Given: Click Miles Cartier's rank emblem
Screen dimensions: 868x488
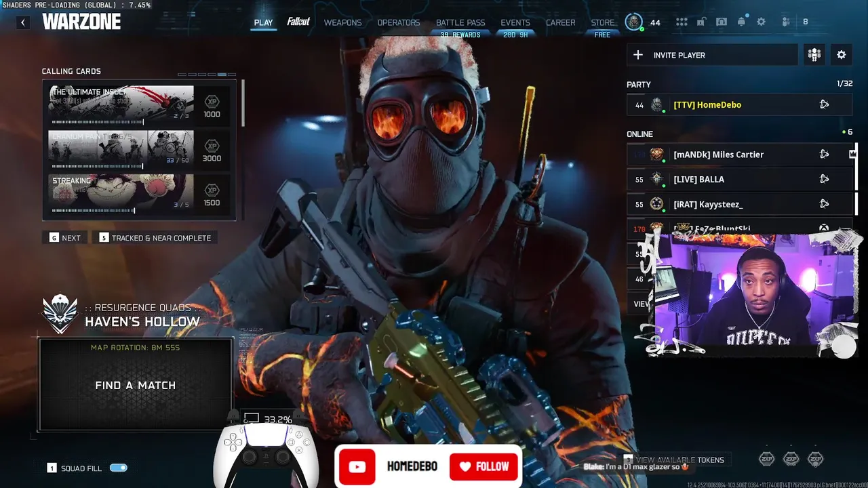Looking at the screenshot, I should click(x=656, y=155).
